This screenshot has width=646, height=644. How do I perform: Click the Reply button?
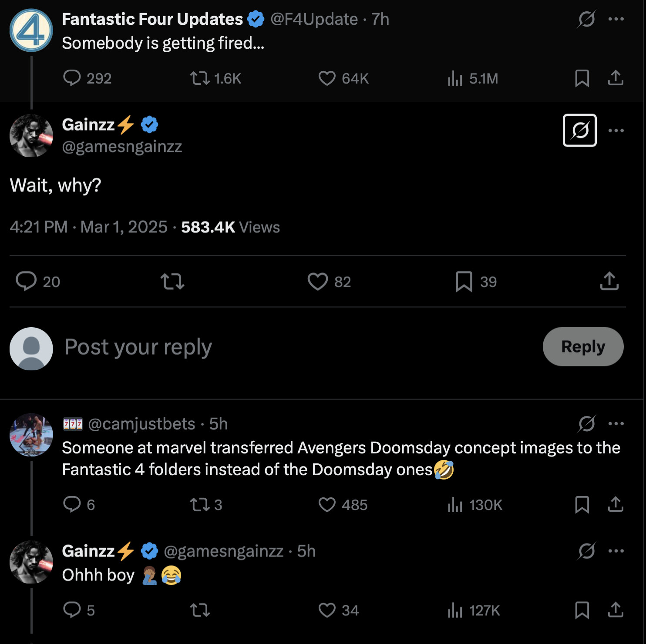583,347
